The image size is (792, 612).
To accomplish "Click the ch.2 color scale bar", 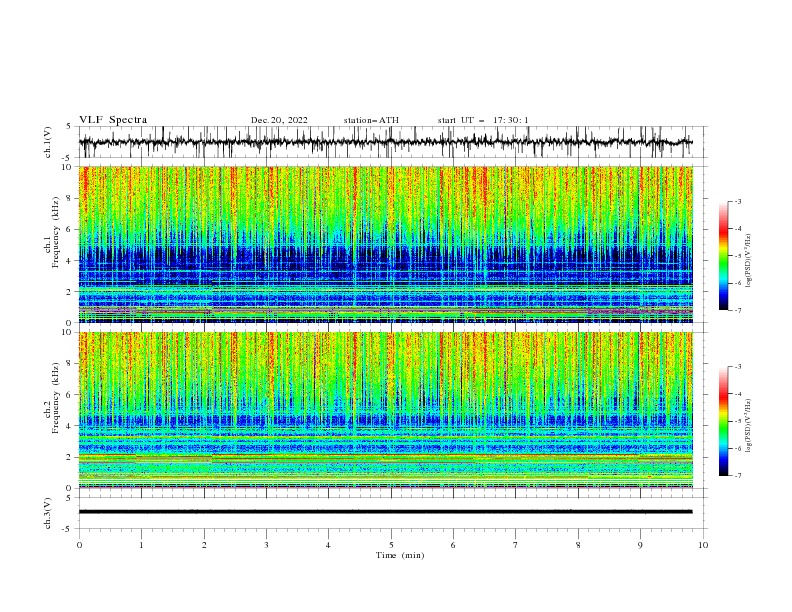I will point(723,421).
